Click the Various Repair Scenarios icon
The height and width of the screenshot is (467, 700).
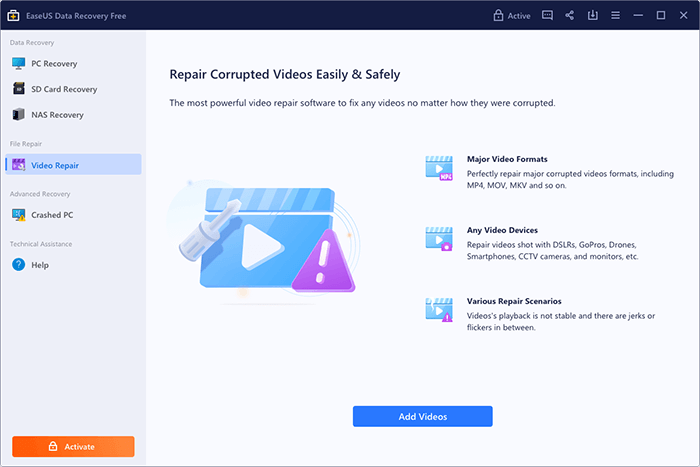coord(439,310)
